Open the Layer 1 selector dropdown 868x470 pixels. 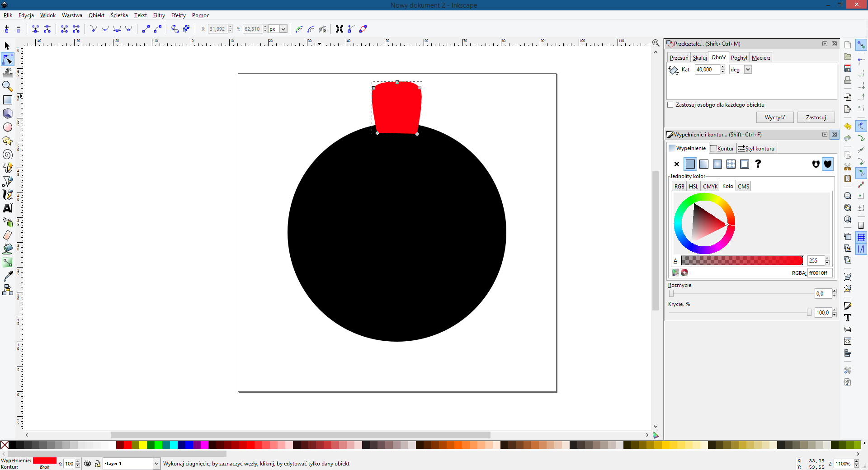pos(156,464)
